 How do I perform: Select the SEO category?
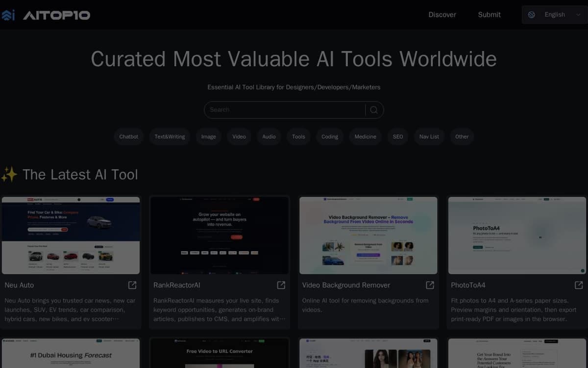point(398,137)
